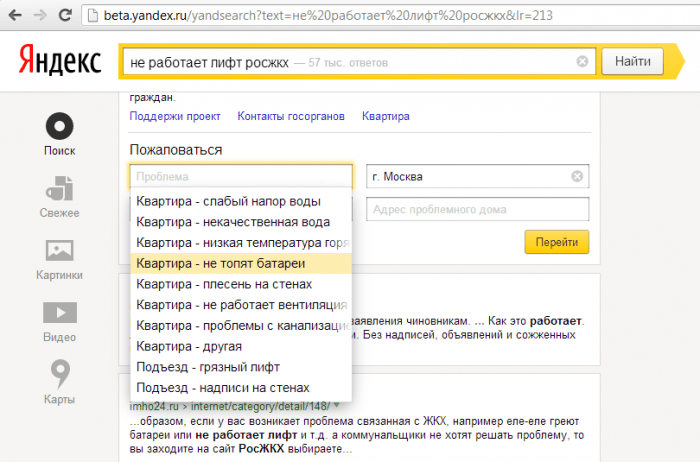This screenshot has width=700, height=462.
Task: Clear the г. Москва city field
Action: coord(576,177)
